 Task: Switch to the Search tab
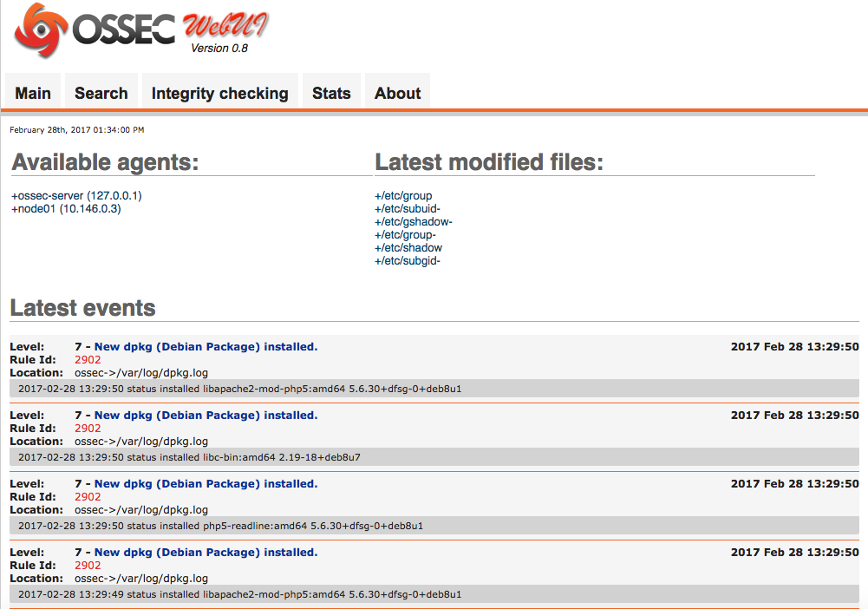click(x=101, y=93)
